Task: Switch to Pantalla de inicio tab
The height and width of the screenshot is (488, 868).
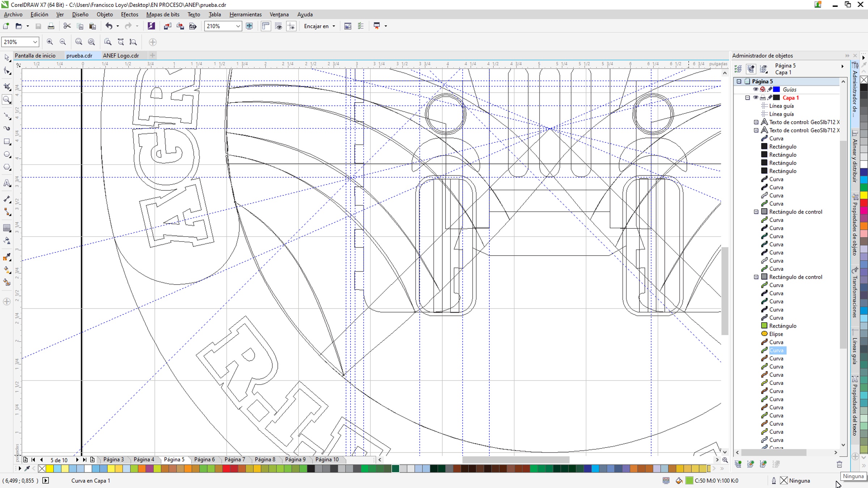Action: [x=35, y=55]
